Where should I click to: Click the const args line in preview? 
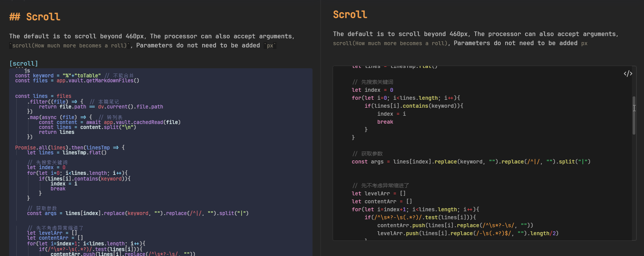point(470,162)
